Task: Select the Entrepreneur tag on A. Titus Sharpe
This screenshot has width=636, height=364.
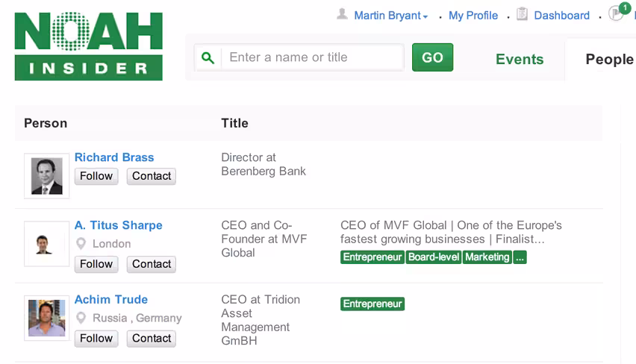Action: tap(372, 257)
